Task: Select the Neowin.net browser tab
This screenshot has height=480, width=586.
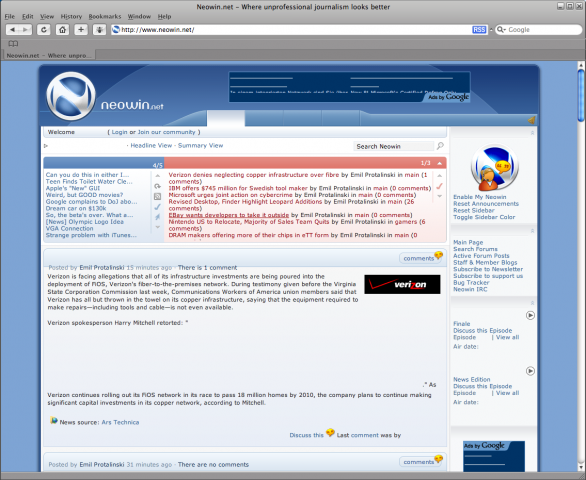Action: coord(49,55)
